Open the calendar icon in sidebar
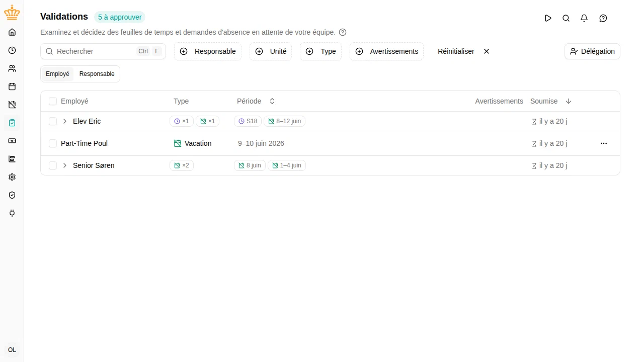 12,86
